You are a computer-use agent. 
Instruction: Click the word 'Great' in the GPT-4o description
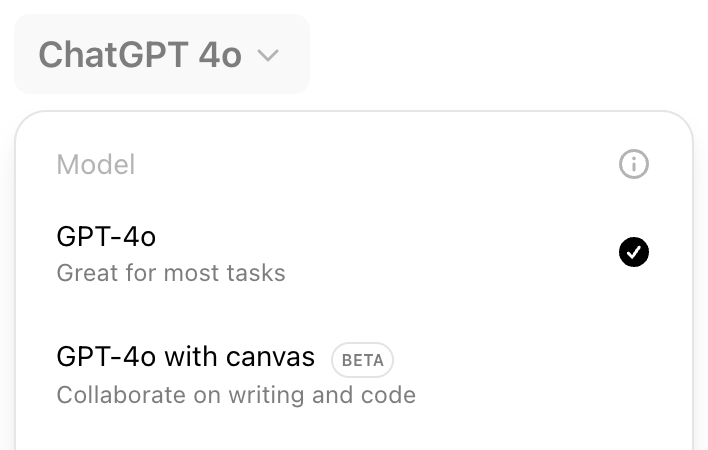click(x=82, y=273)
